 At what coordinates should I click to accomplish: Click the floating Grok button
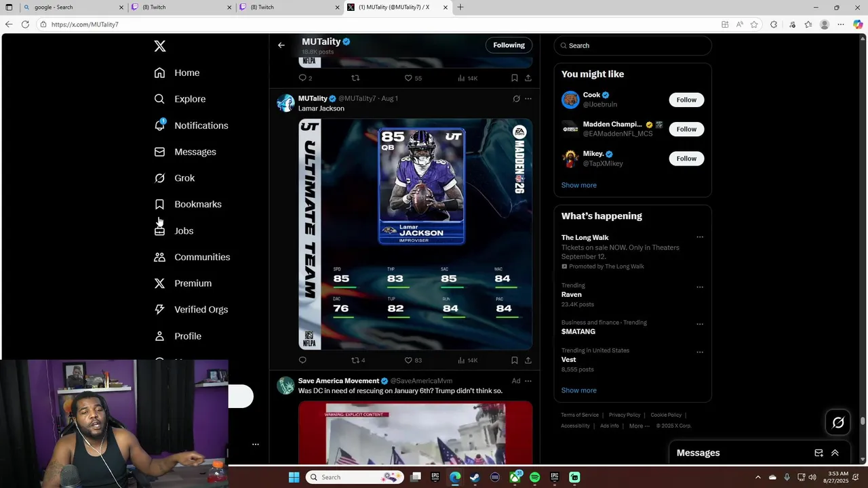click(838, 423)
